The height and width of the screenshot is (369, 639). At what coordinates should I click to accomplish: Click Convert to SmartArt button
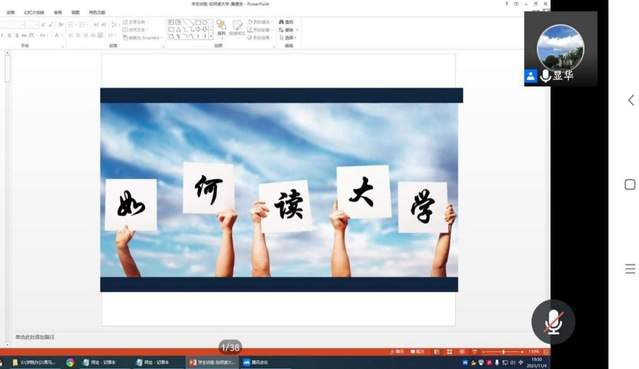(x=141, y=38)
